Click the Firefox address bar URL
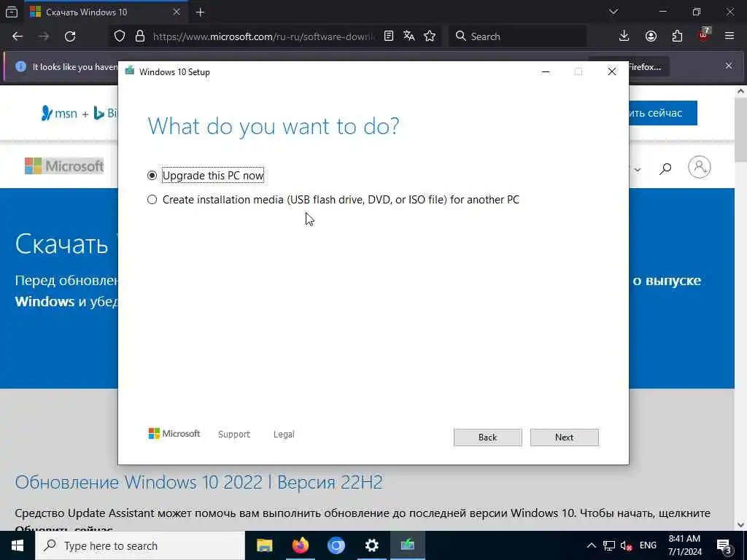The image size is (747, 560). 263,36
